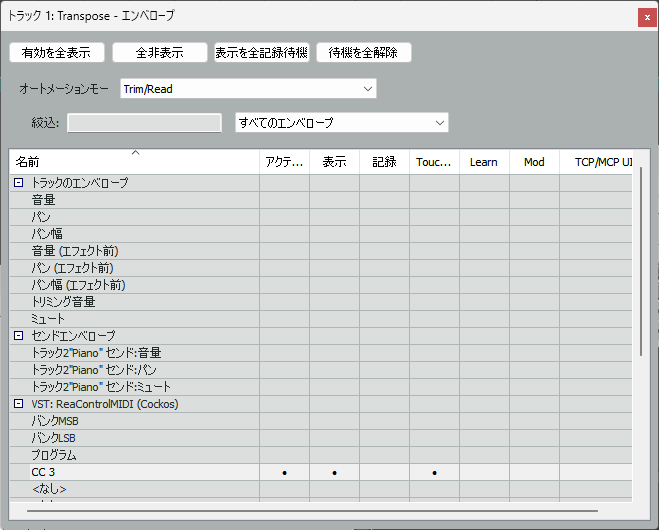This screenshot has height=530, width=659.
Task: Collapse the センドエンベロープ group
Action: (x=19, y=335)
